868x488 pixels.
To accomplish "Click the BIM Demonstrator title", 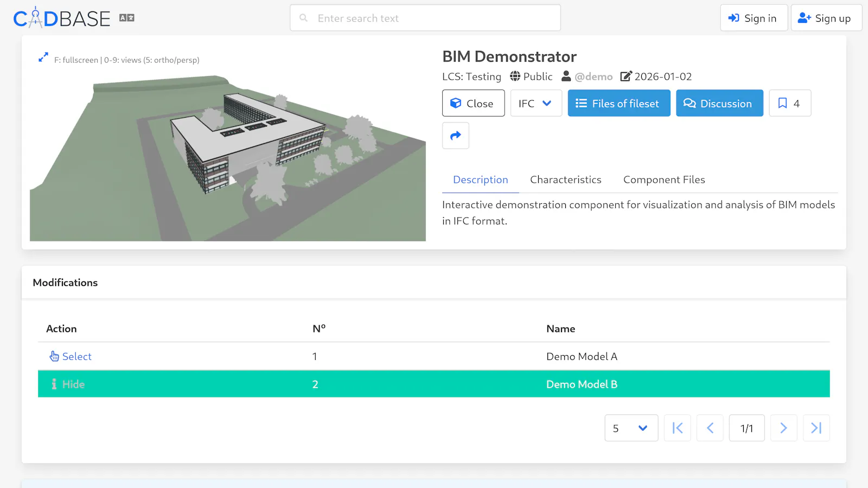I will point(509,56).
